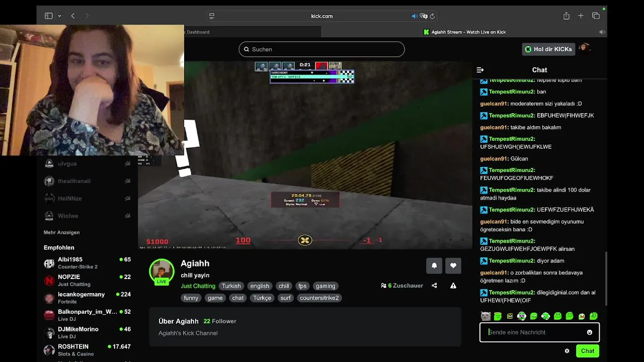
Task: Click the Suchen search field
Action: pyautogui.click(x=321, y=49)
